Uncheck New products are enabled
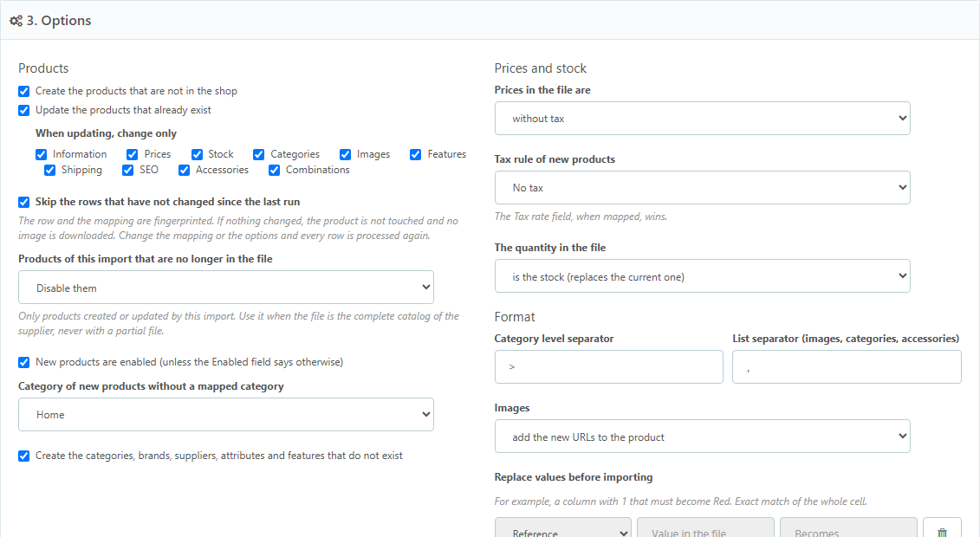Screen dimensions: 980x537 pyautogui.click(x=23, y=362)
